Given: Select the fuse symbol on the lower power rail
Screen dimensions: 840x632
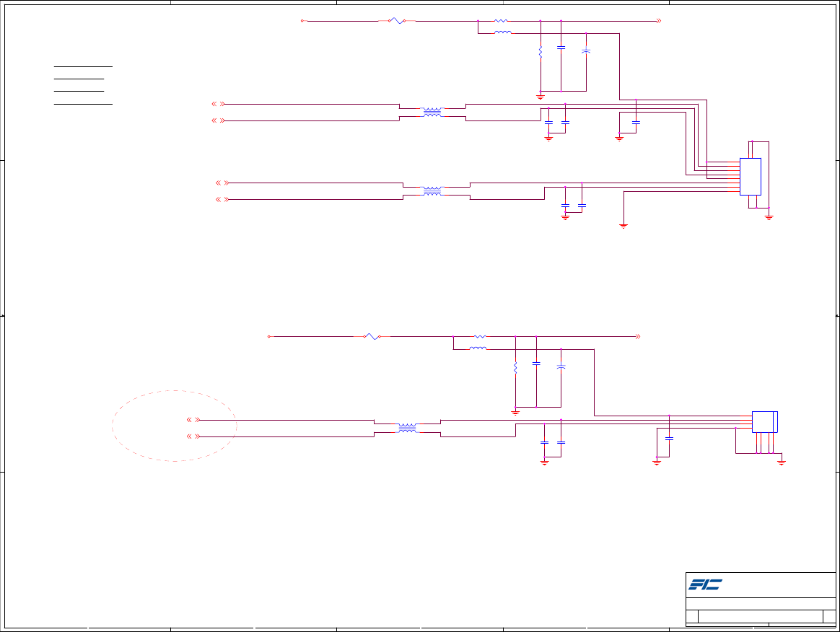Looking at the screenshot, I should 372,336.
